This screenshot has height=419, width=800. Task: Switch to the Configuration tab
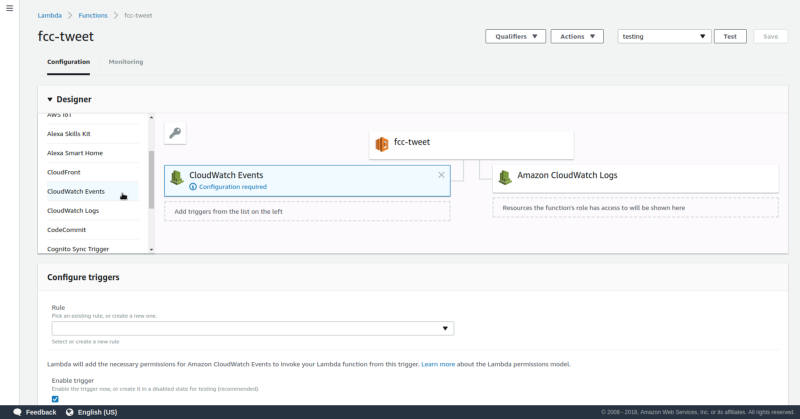click(x=68, y=62)
